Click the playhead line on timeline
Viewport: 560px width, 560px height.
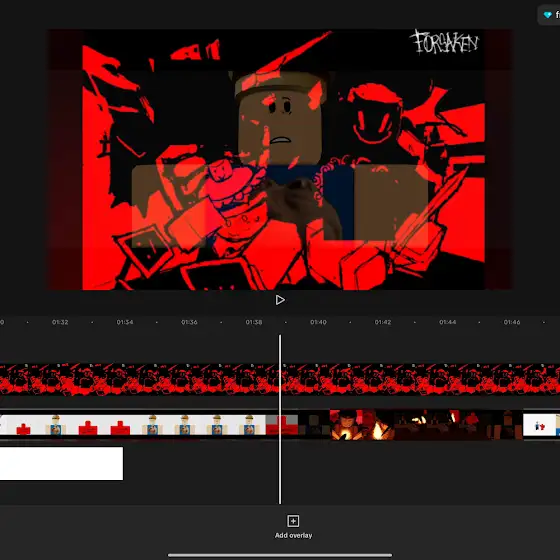click(280, 420)
